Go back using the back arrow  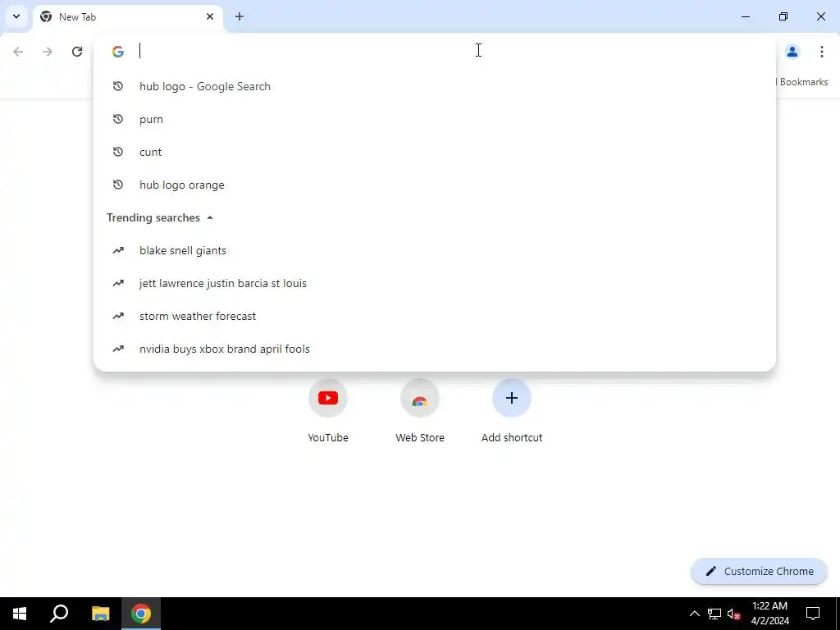click(x=18, y=52)
